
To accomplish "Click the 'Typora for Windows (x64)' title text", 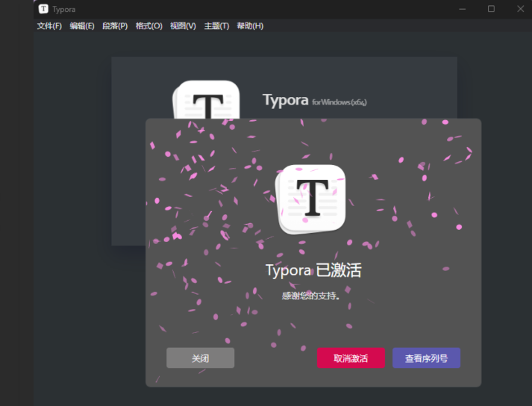I will tap(315, 101).
